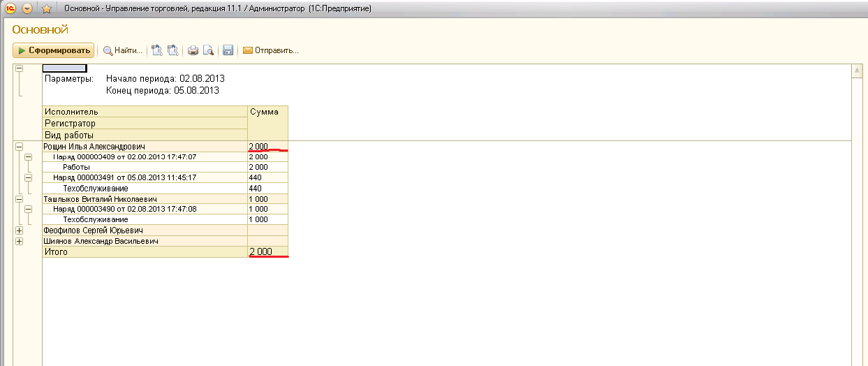Image resolution: width=868 pixels, height=366 pixels.
Task: Select the 1 000 sum for Ташлыков Виталий Николаевич
Action: (x=268, y=199)
